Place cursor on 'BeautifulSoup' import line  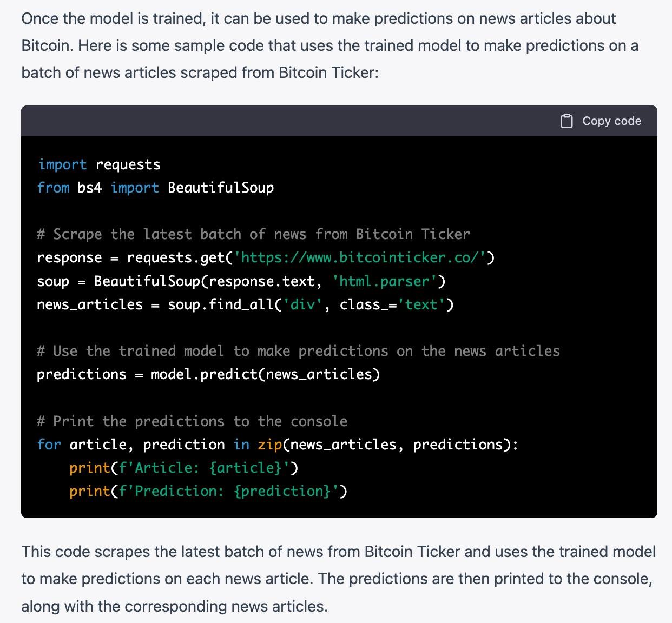155,188
